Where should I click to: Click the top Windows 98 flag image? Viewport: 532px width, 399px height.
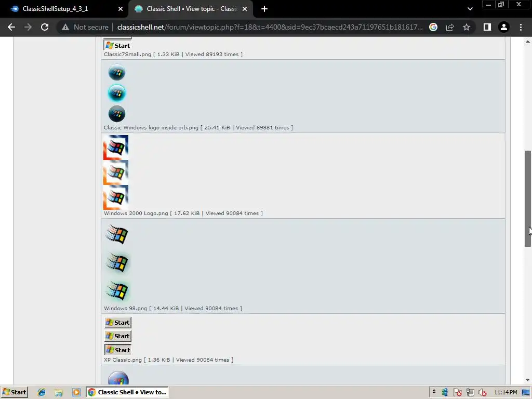117,234
